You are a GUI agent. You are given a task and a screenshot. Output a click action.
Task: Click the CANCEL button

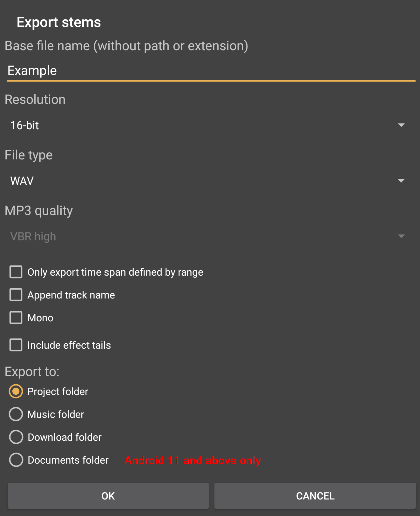pyautogui.click(x=315, y=496)
